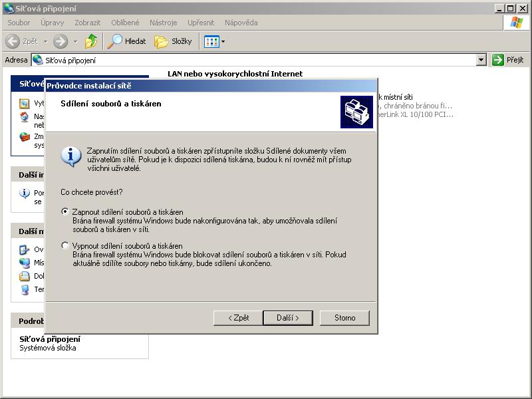Open the Nástroje menu

coord(163,23)
